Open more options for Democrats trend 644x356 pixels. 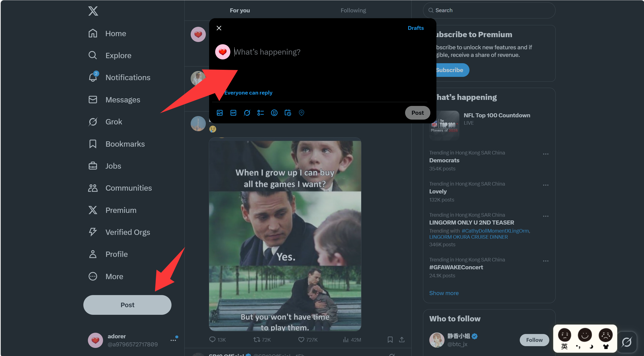[546, 154]
